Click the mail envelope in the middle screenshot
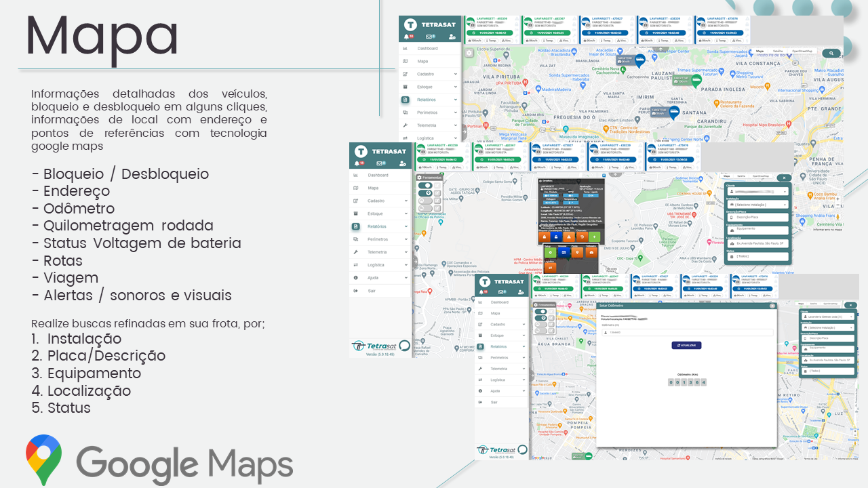Image resolution: width=868 pixels, height=488 pixels. pyautogui.click(x=380, y=163)
